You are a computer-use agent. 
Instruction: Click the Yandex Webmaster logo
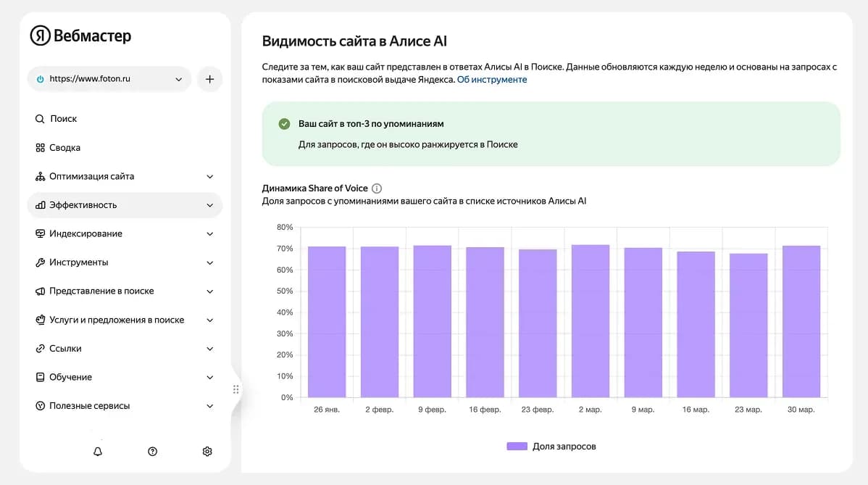pos(81,36)
